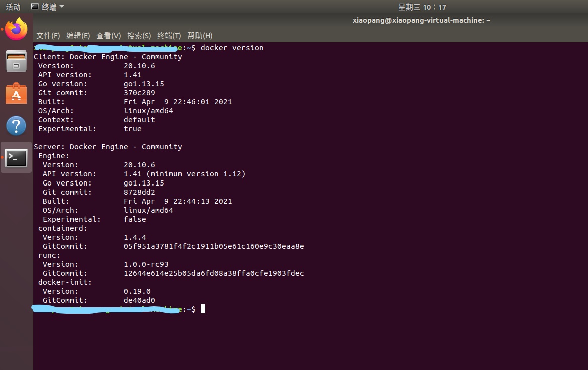This screenshot has width=588, height=370.
Task: Select the Terminal icon in the dock
Action: [16, 157]
